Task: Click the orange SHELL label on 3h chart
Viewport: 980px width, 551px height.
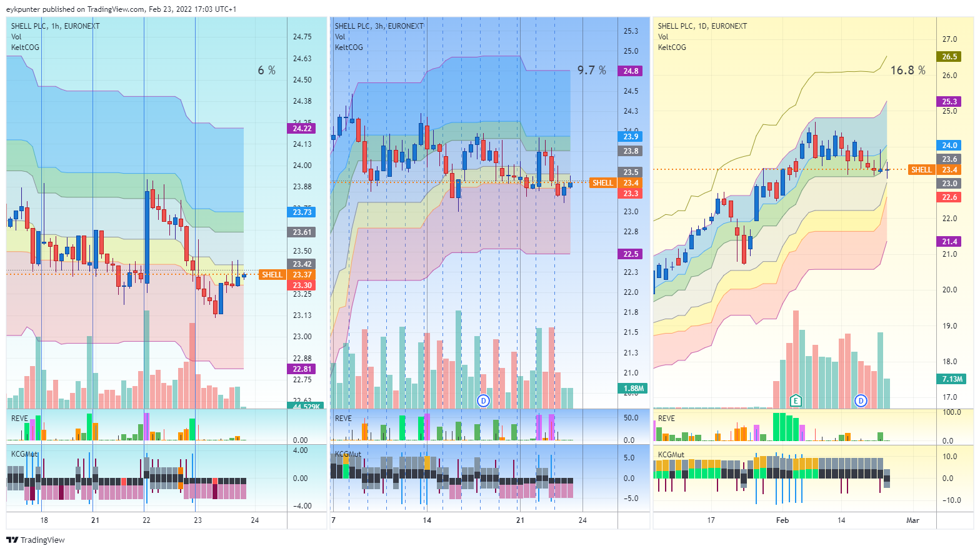Action: [602, 183]
